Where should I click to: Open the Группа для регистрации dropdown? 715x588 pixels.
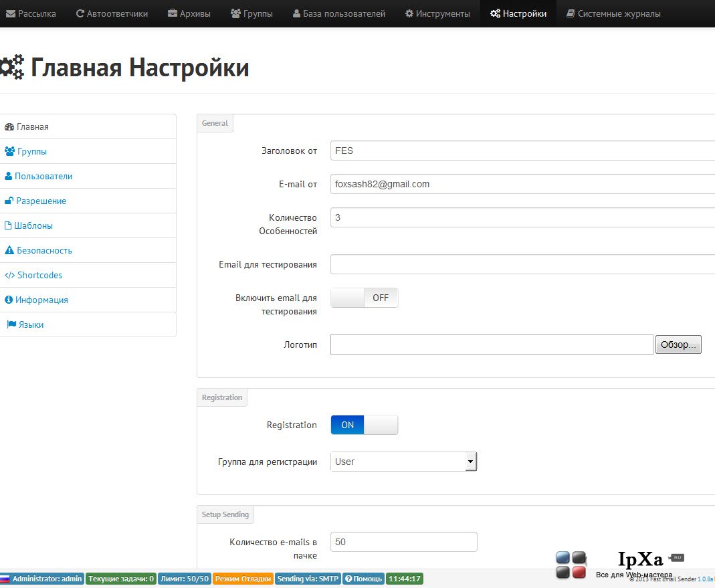click(403, 462)
